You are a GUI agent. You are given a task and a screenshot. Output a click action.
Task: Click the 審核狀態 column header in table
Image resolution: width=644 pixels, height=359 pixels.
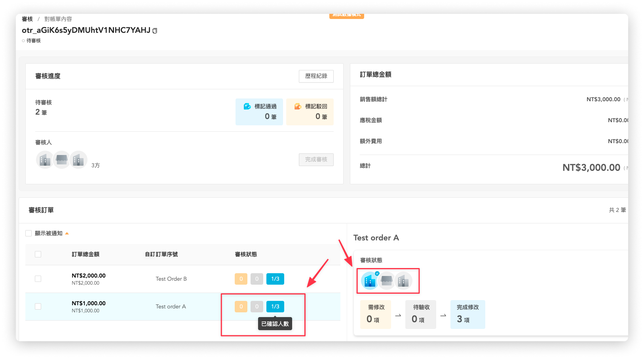tap(246, 254)
